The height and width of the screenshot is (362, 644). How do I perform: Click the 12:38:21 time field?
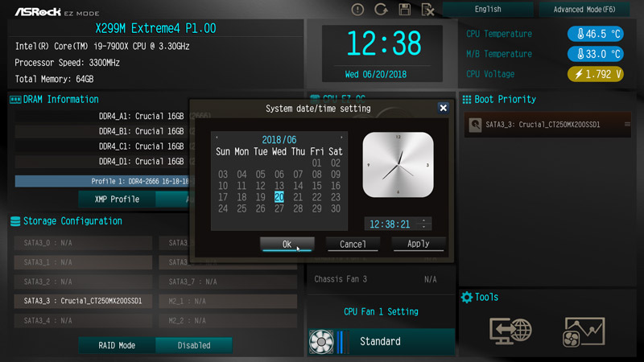390,224
